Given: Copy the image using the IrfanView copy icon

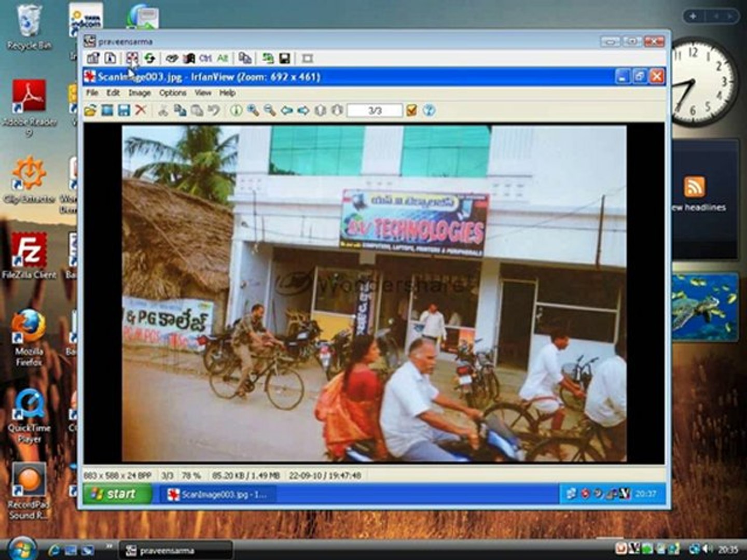Looking at the screenshot, I should click(180, 110).
